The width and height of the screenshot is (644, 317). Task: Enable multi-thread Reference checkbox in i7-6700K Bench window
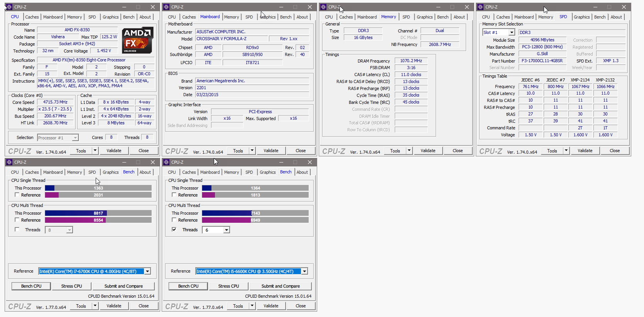[17, 220]
